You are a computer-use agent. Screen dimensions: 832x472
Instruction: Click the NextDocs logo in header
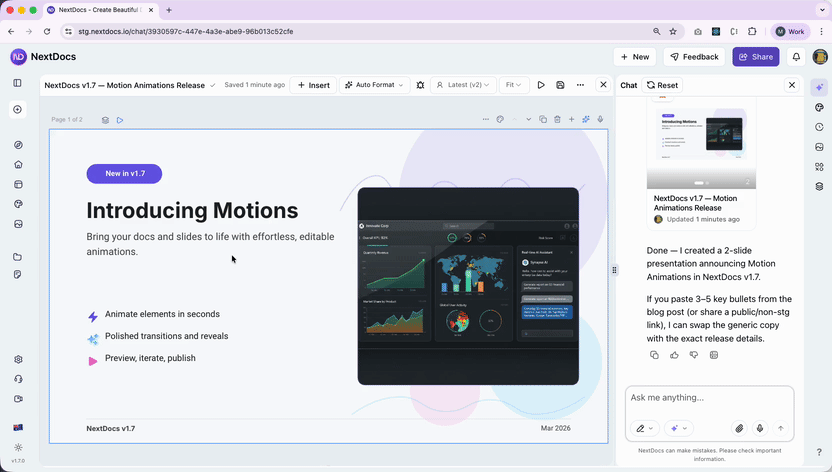(x=44, y=57)
